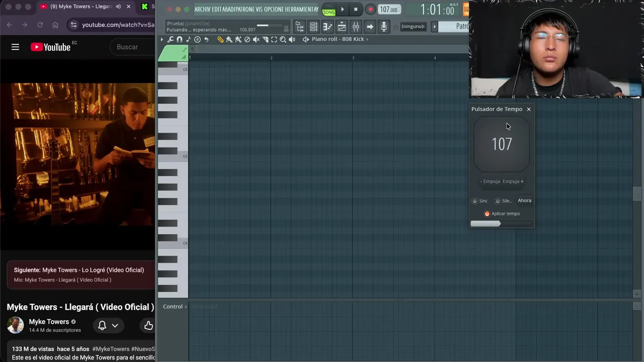
Task: Click the 1:01:00 time display
Action: (437, 10)
